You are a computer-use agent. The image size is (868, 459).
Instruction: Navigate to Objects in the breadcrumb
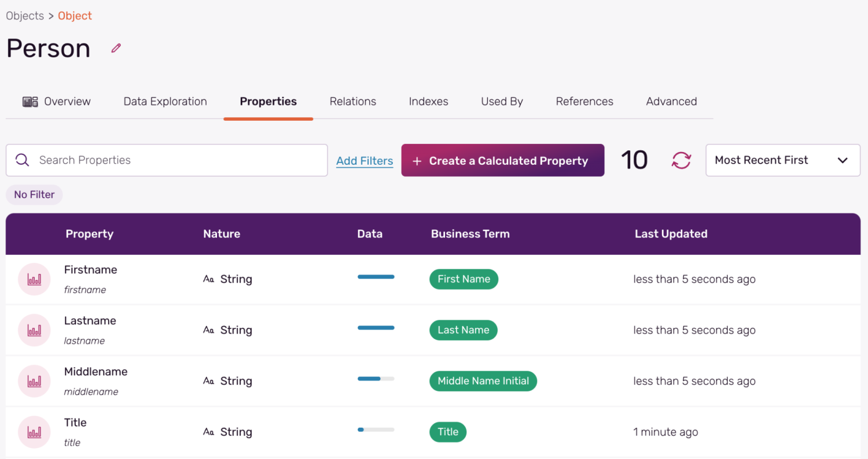click(25, 16)
